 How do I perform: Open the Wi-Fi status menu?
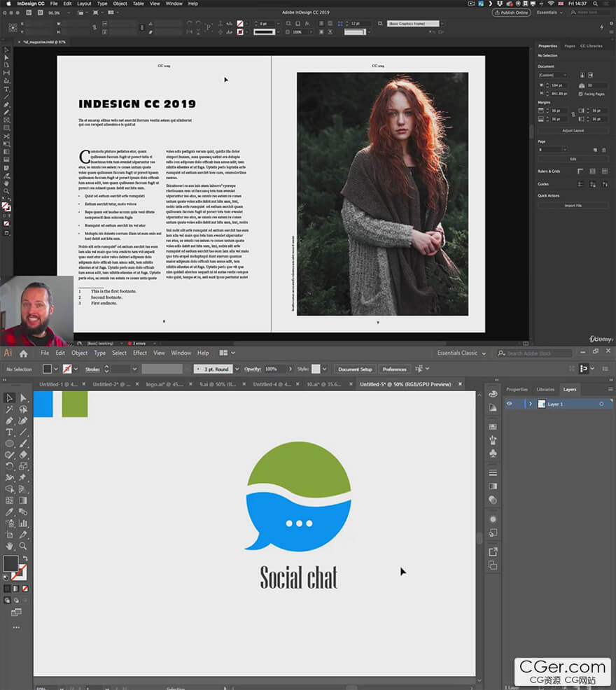click(551, 3)
